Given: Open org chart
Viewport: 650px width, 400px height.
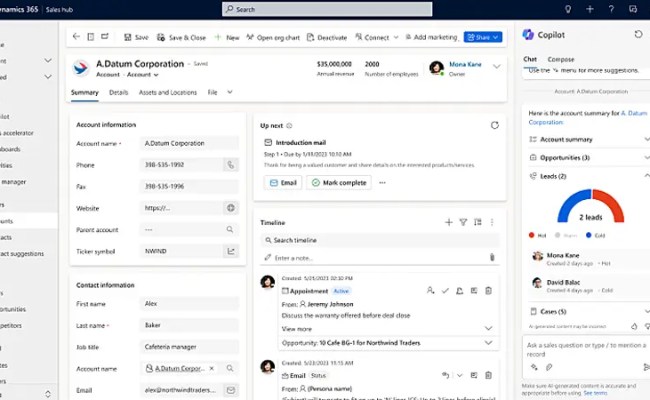Looking at the screenshot, I should pyautogui.click(x=273, y=37).
